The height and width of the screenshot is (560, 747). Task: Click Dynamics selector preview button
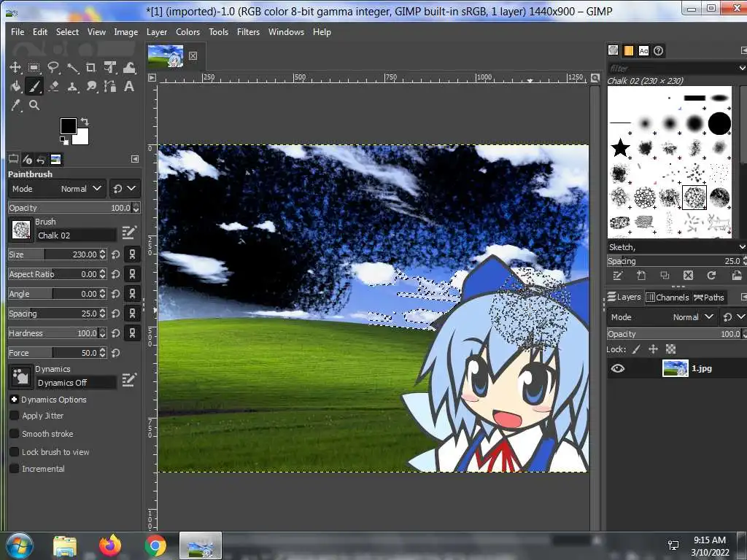tap(20, 377)
